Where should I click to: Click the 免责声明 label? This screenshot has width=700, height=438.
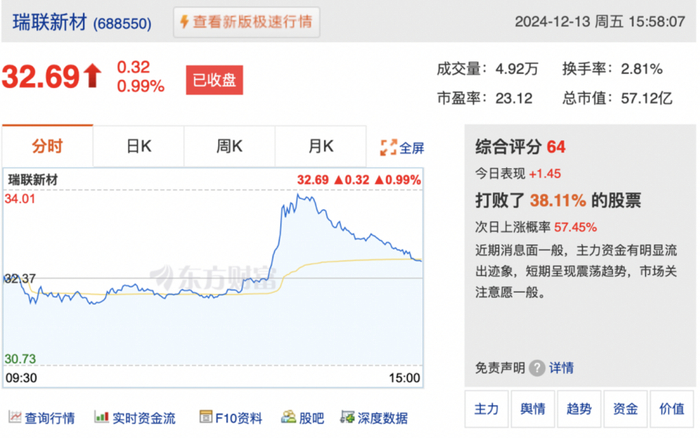click(x=500, y=368)
